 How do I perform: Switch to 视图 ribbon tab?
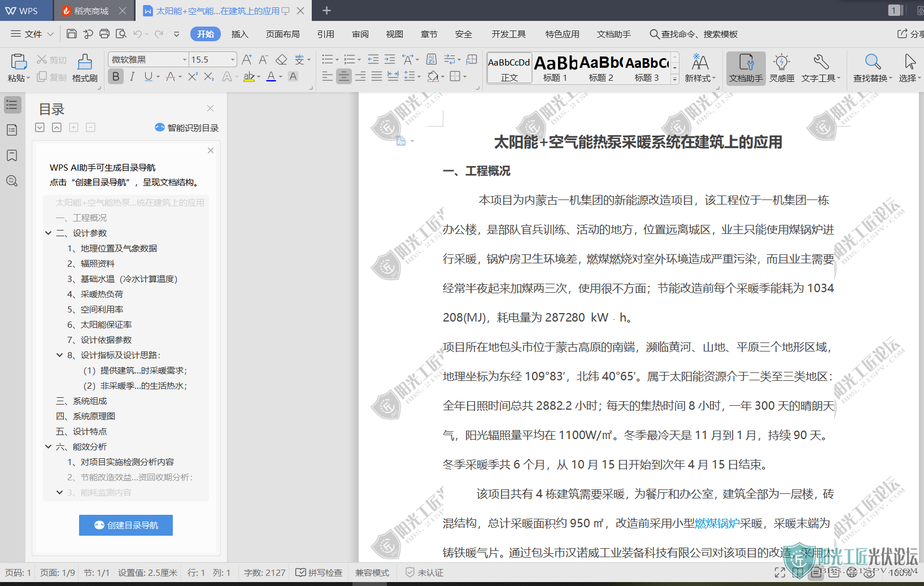tap(395, 34)
